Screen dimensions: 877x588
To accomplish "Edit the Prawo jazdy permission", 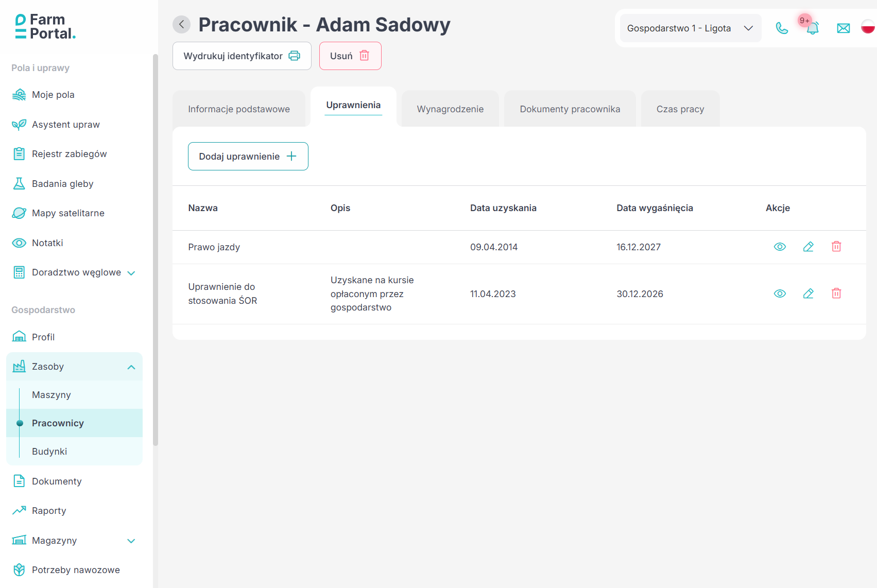I will pyautogui.click(x=808, y=247).
